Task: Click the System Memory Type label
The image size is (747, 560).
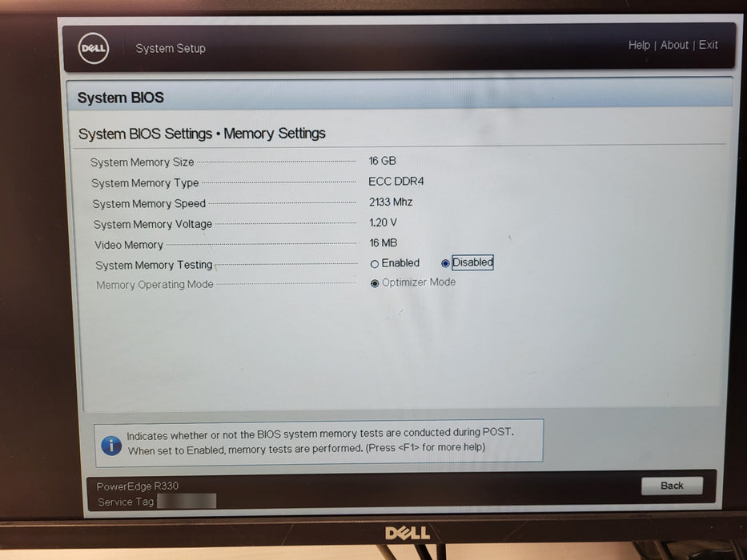Action: tap(145, 183)
